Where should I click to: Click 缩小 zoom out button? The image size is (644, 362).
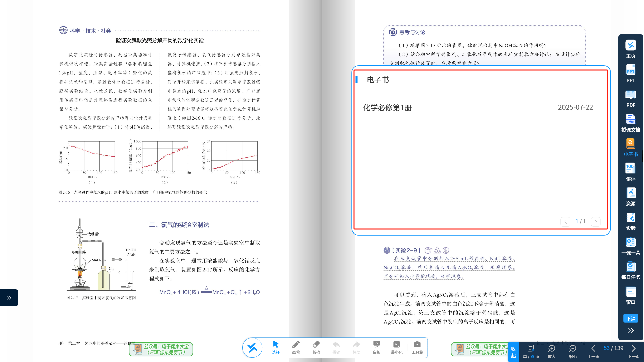pyautogui.click(x=573, y=352)
